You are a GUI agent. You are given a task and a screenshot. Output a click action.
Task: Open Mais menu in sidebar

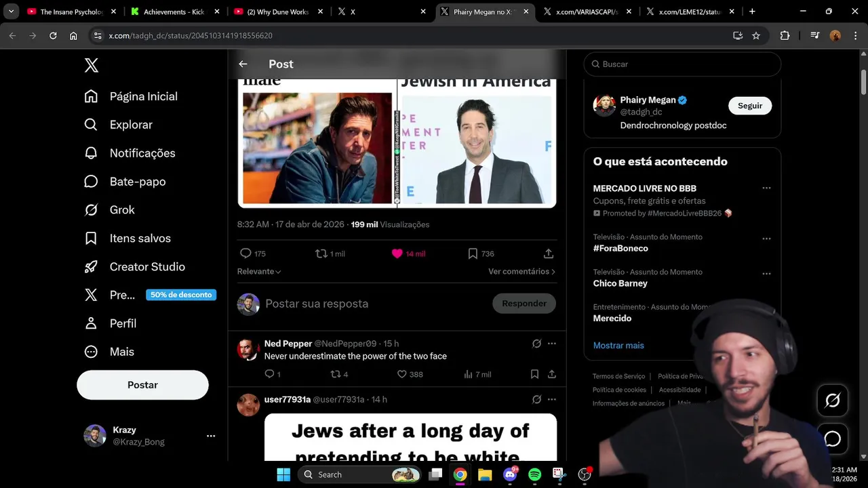(x=109, y=352)
